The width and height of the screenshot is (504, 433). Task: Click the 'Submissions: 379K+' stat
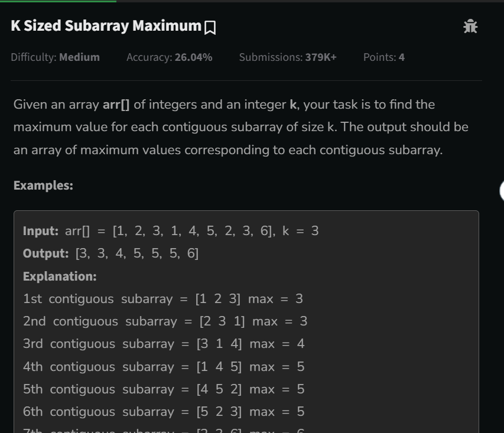point(288,57)
